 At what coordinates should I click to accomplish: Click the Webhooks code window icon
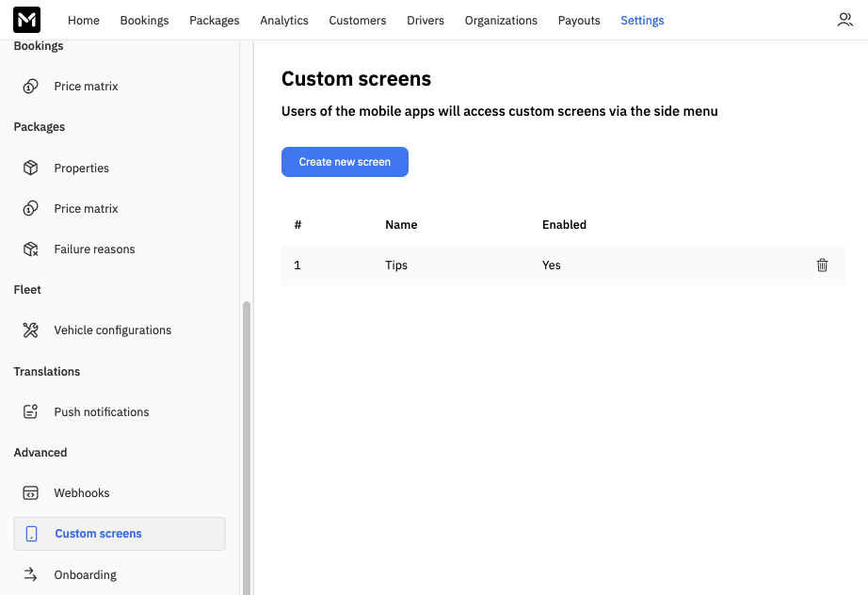point(30,493)
